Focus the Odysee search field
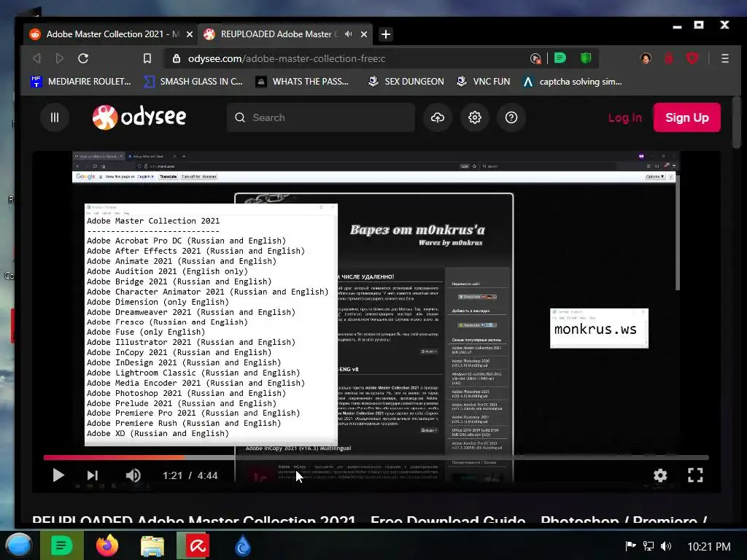Viewport: 747px width, 560px height. tap(321, 117)
